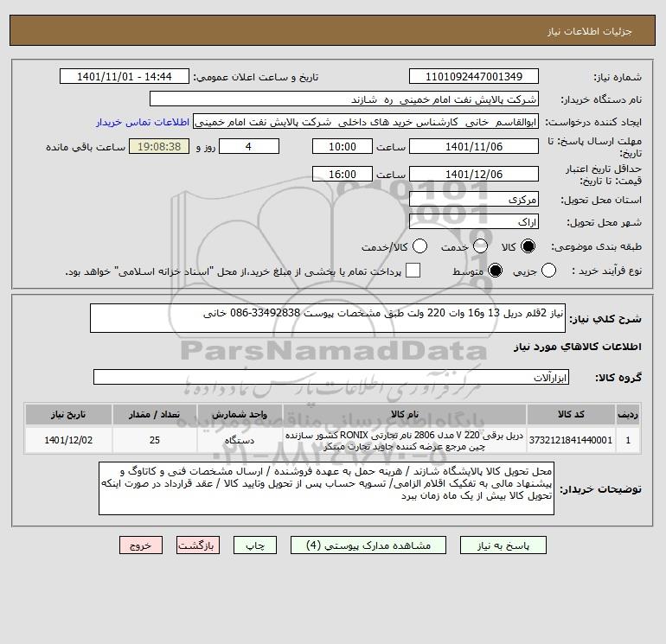Click the تاریخ نیاز column header

coord(68,414)
